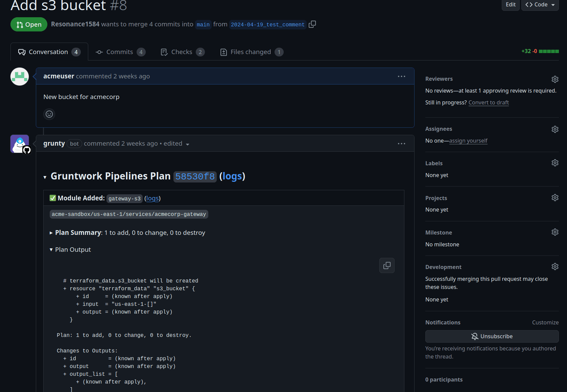Click the assign yourself link
The width and height of the screenshot is (567, 392).
coord(468,141)
